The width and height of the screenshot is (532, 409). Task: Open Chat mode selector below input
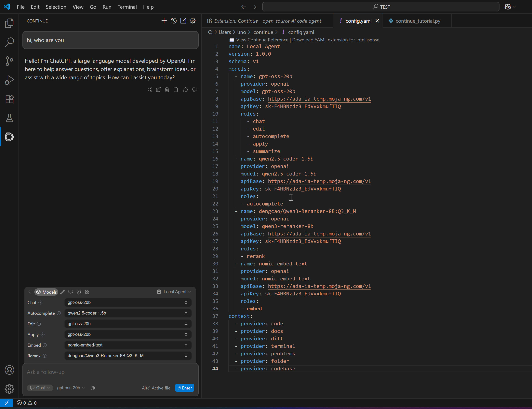pyautogui.click(x=40, y=388)
